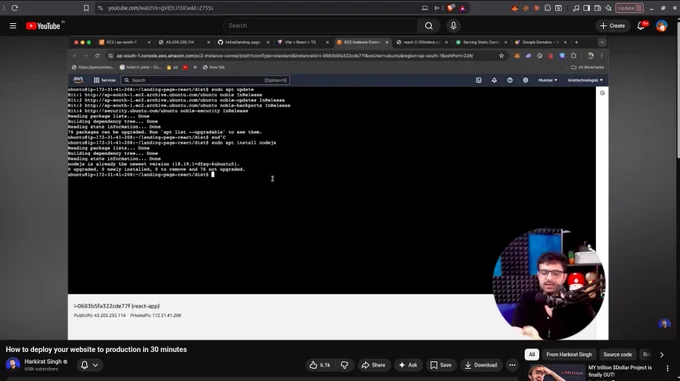This screenshot has height=381, width=680.
Task: Select the All filter chip
Action: click(532, 355)
